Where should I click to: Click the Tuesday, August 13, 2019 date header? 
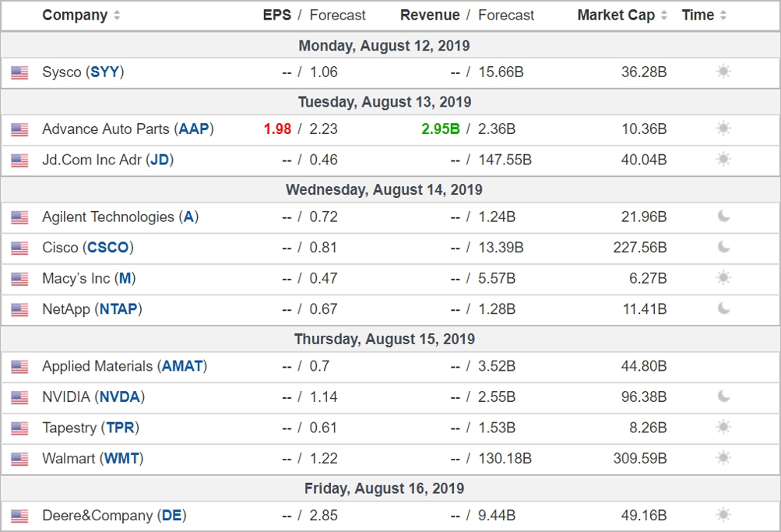(385, 102)
